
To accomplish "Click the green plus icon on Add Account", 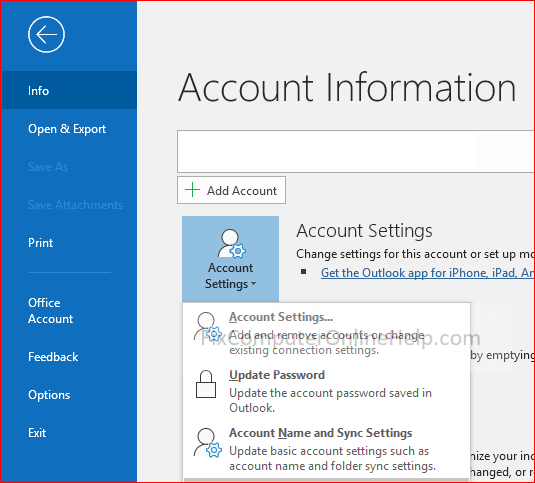I will pos(192,190).
